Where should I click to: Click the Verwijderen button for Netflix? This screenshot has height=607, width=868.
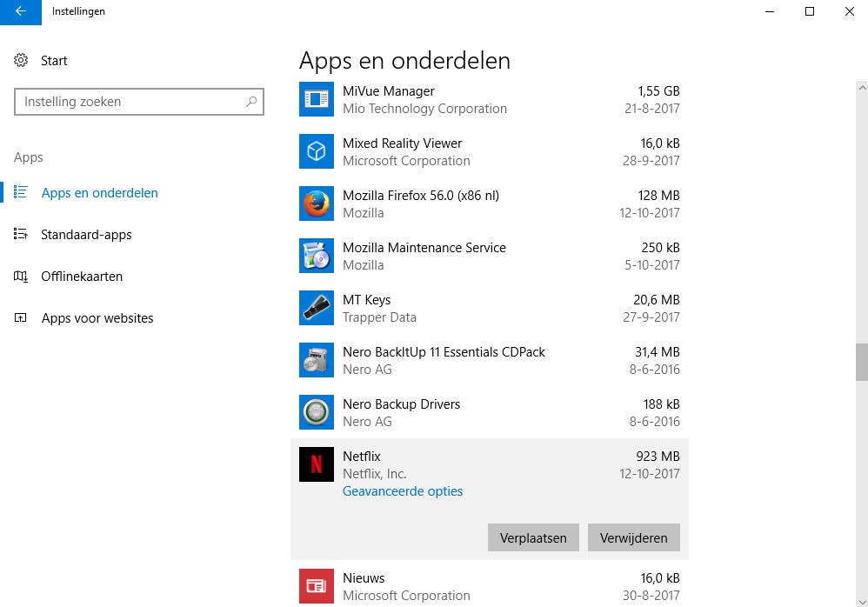pyautogui.click(x=633, y=537)
